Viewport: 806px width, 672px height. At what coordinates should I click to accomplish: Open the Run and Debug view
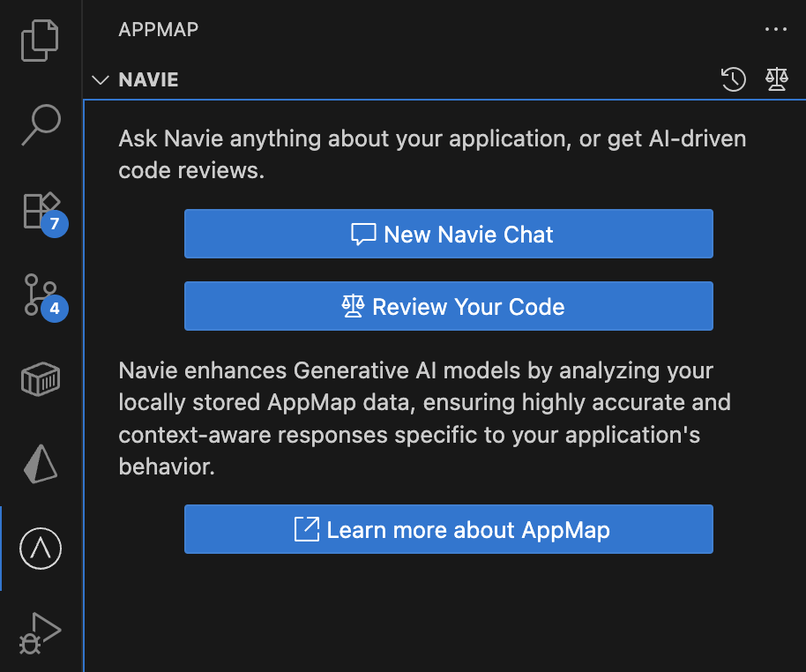click(x=40, y=633)
